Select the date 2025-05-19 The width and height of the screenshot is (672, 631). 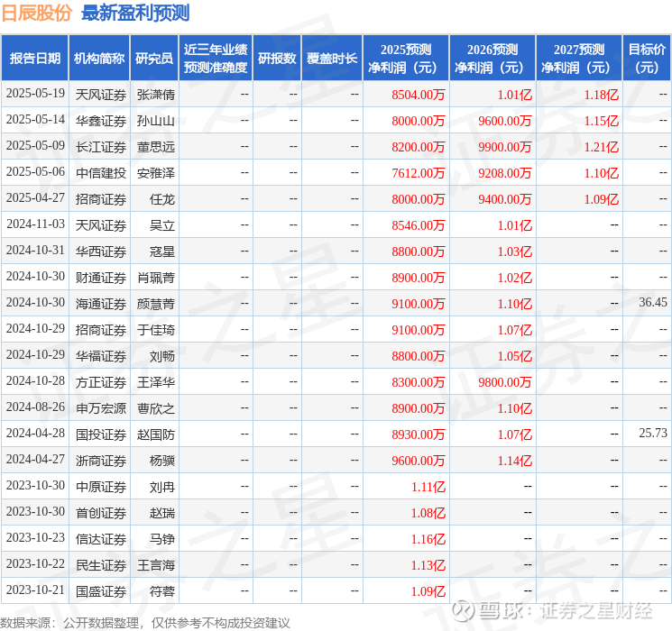(35, 94)
